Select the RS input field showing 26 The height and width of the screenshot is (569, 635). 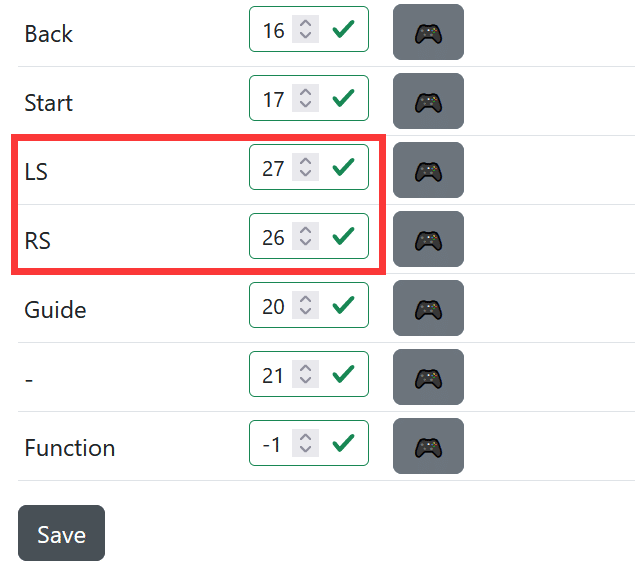click(273, 237)
